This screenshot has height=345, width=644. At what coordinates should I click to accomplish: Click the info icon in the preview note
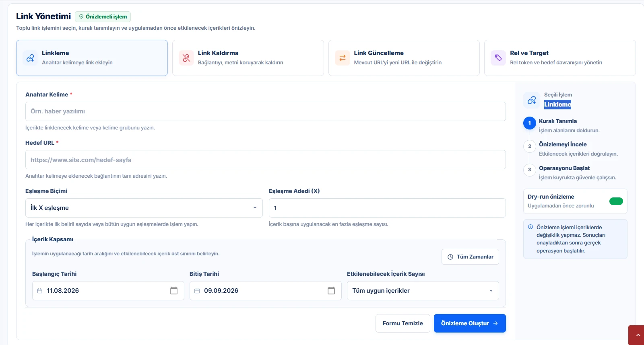(530, 227)
